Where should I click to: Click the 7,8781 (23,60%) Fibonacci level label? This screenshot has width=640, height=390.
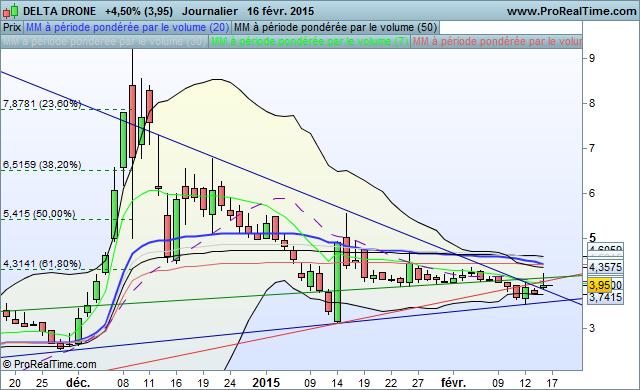42,104
